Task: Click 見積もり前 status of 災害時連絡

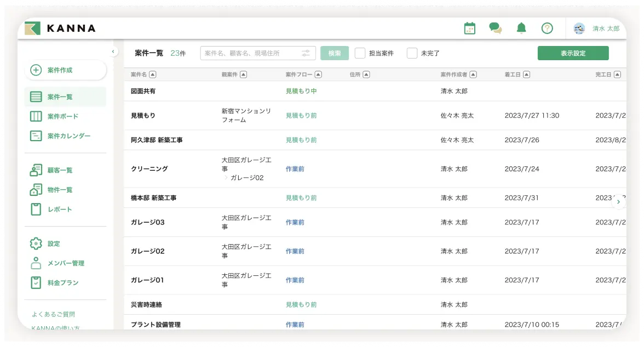Action: pos(301,305)
